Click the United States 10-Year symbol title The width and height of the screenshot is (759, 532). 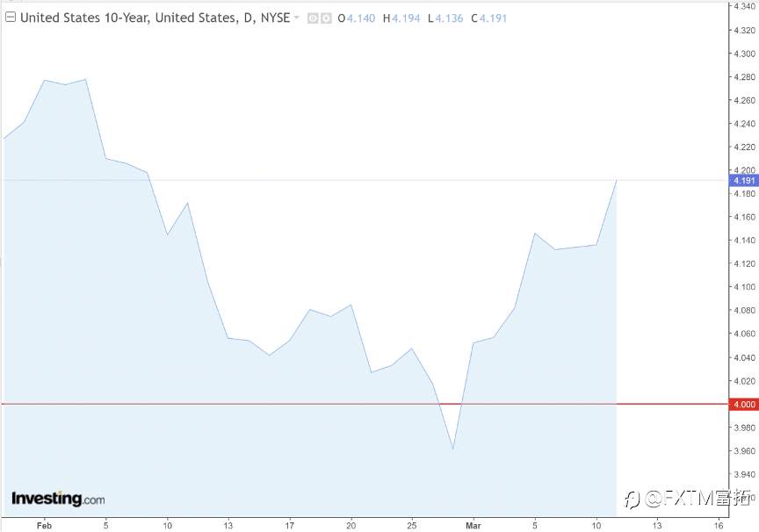(x=155, y=18)
